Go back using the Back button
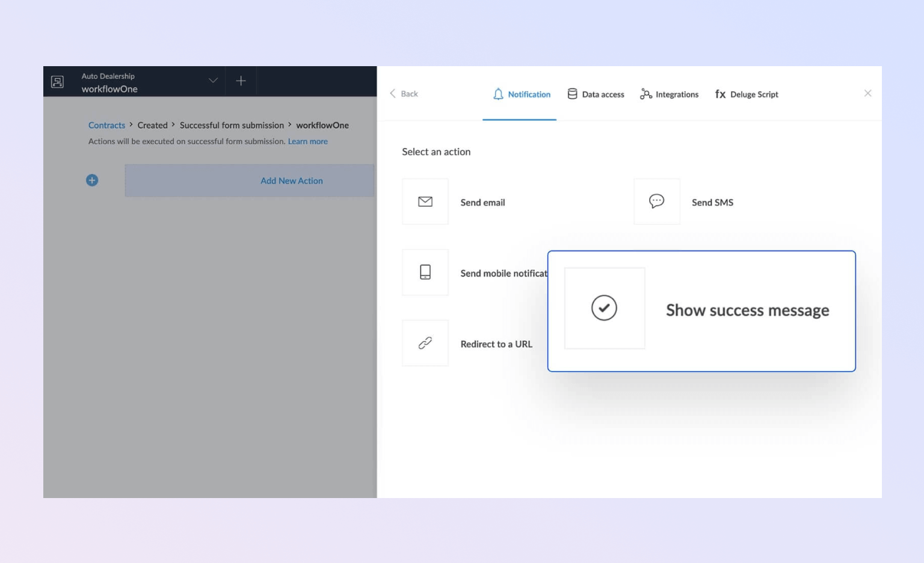 pos(404,94)
